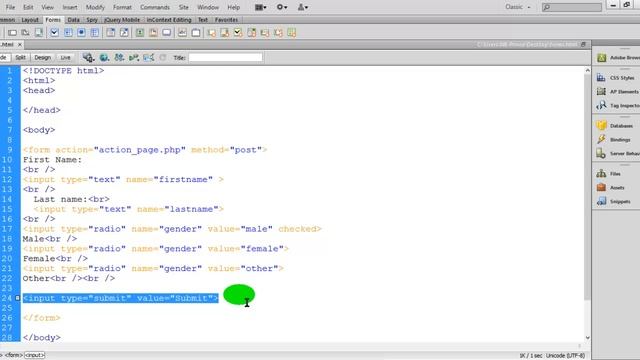Open the View menu
This screenshot has width=640, height=360.
tap(47, 7)
